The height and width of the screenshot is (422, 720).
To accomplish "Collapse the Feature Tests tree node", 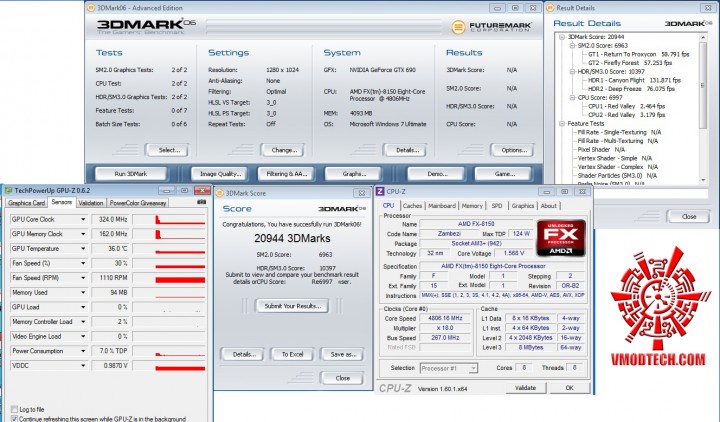I will [x=562, y=124].
